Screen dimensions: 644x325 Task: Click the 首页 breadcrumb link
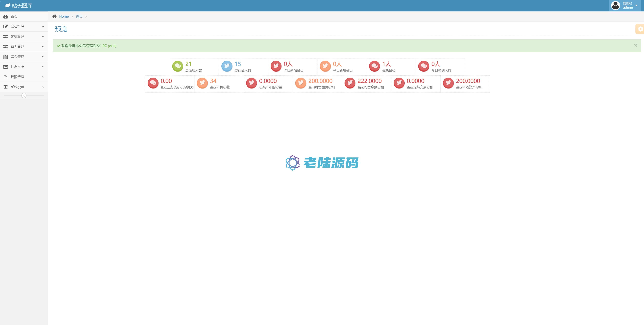(x=79, y=16)
